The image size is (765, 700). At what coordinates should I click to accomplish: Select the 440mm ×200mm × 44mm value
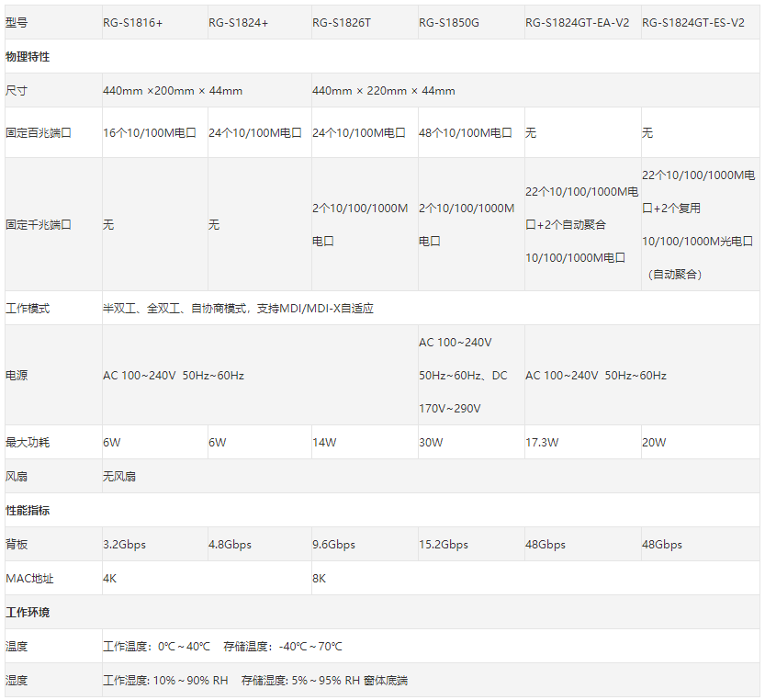[x=173, y=91]
